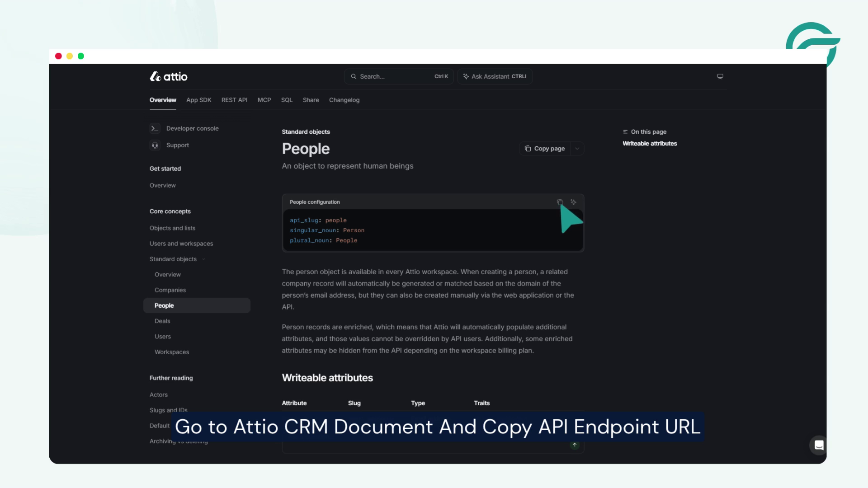Open Users and workspaces page
Image resolution: width=868 pixels, height=488 pixels.
click(x=181, y=244)
